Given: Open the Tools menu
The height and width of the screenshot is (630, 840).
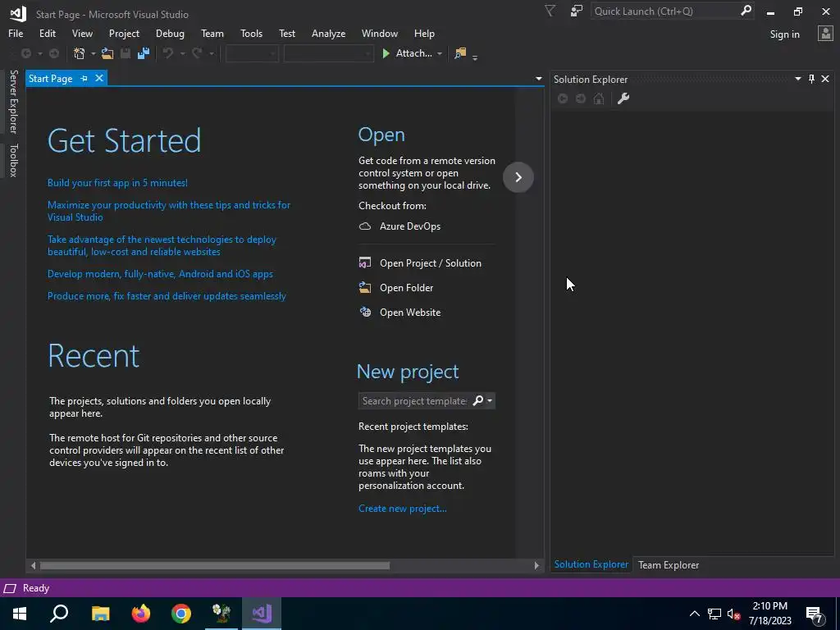Looking at the screenshot, I should point(251,33).
